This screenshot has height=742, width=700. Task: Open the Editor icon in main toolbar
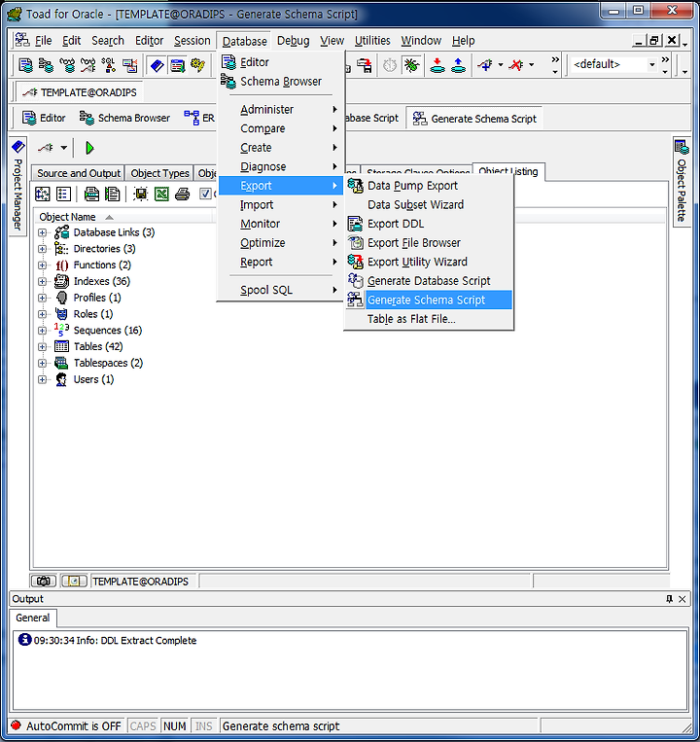25,65
